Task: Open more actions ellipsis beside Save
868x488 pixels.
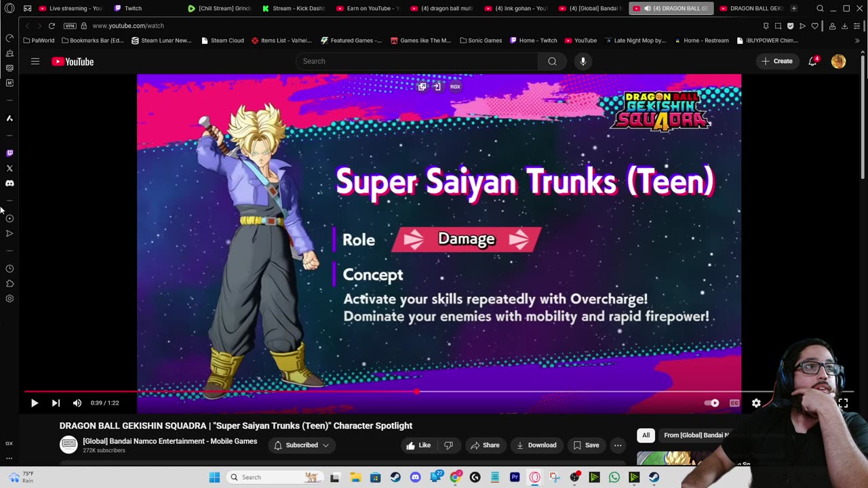Action: pos(618,445)
